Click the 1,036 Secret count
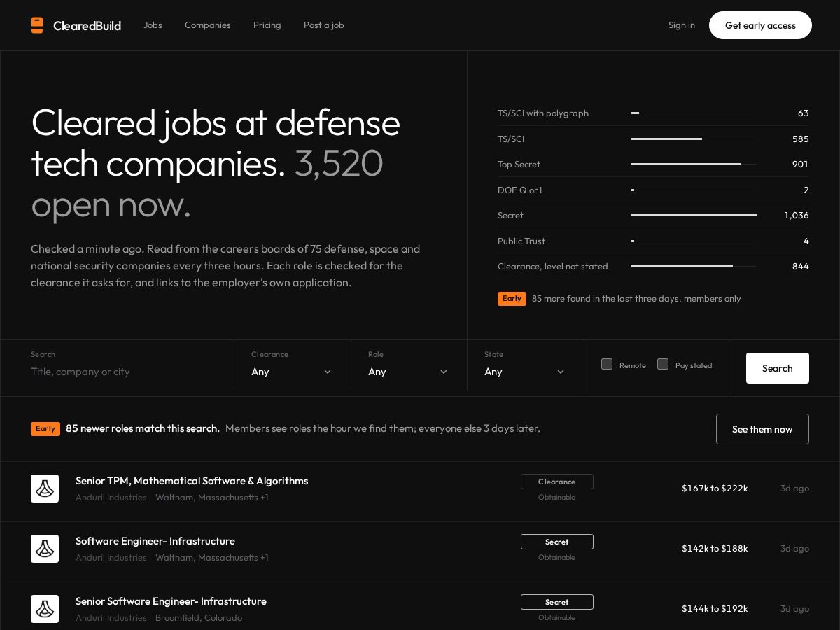840x630 pixels. tap(797, 215)
